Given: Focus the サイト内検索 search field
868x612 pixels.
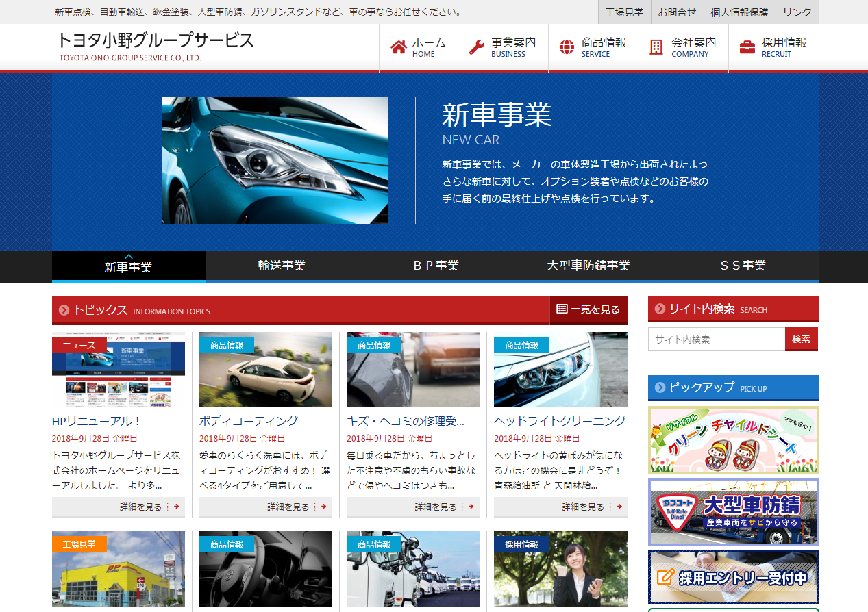Looking at the screenshot, I should pyautogui.click(x=717, y=340).
